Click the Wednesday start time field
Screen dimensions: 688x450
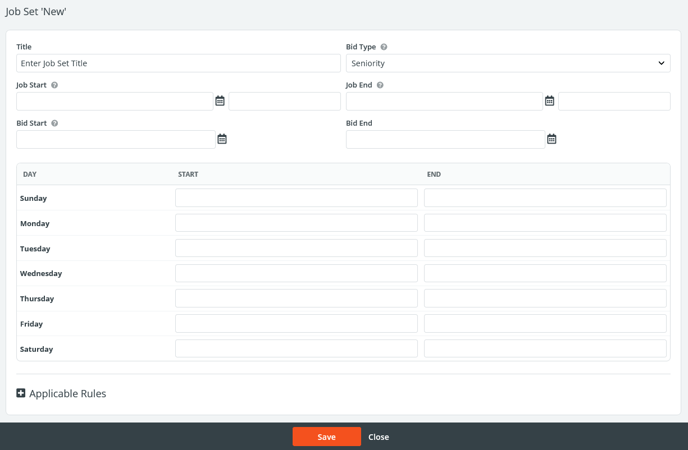(296, 273)
